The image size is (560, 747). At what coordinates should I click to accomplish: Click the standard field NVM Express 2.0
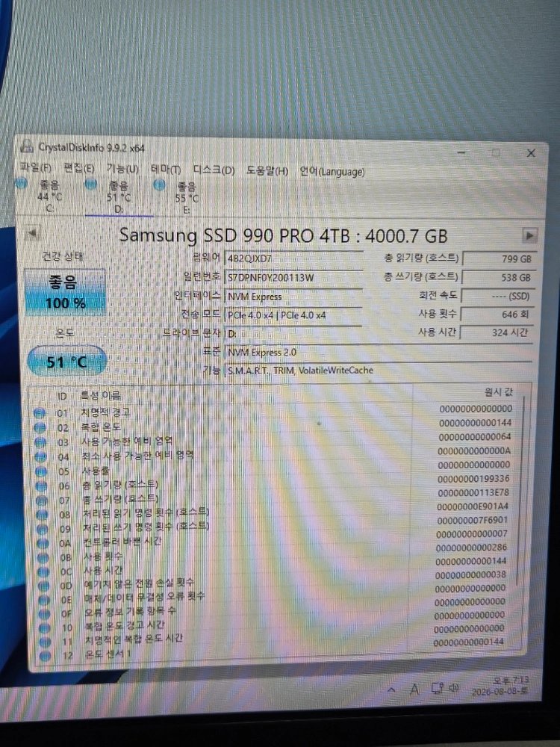(378, 352)
